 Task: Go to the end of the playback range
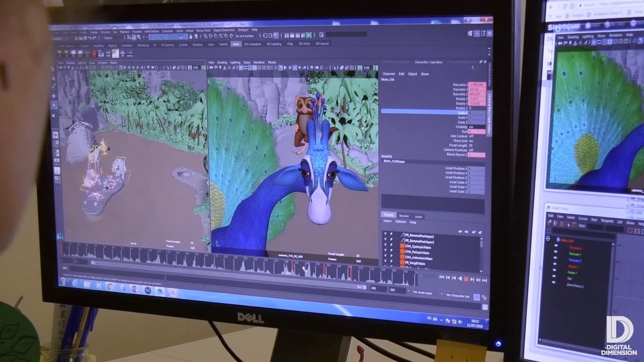point(485,281)
